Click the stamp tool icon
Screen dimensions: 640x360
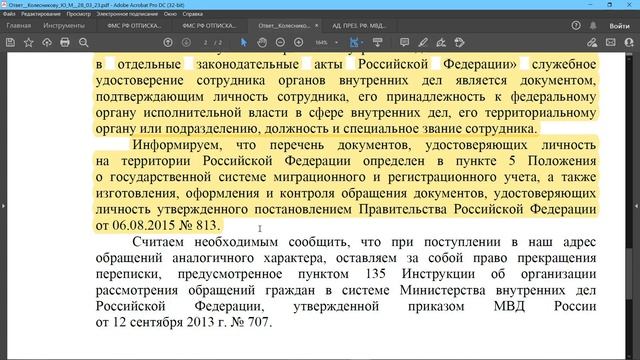tap(459, 42)
